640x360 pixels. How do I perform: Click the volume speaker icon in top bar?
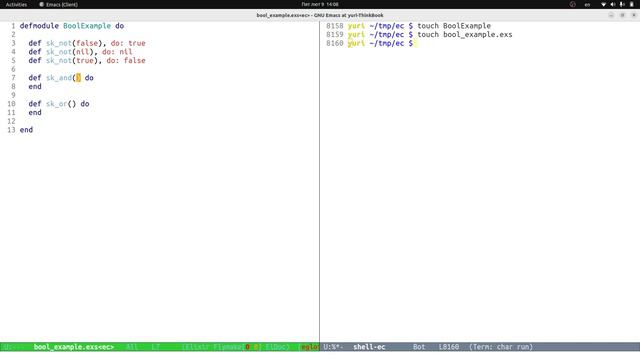coord(613,4)
